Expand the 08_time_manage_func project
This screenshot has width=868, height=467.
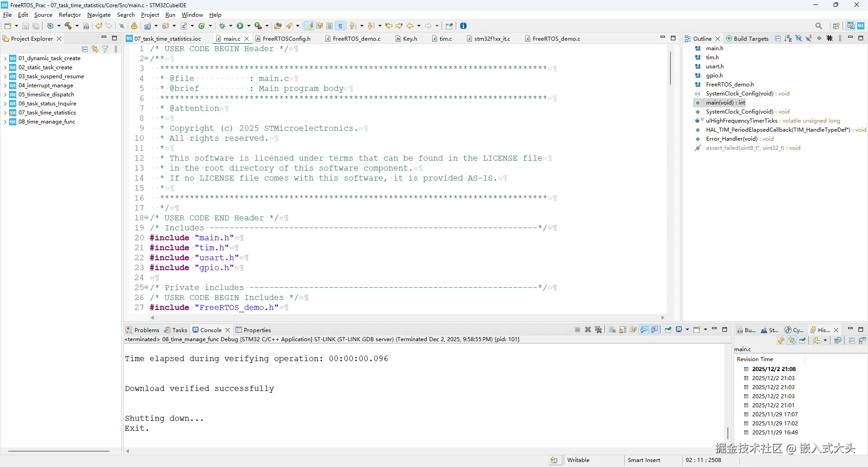[x=5, y=122]
